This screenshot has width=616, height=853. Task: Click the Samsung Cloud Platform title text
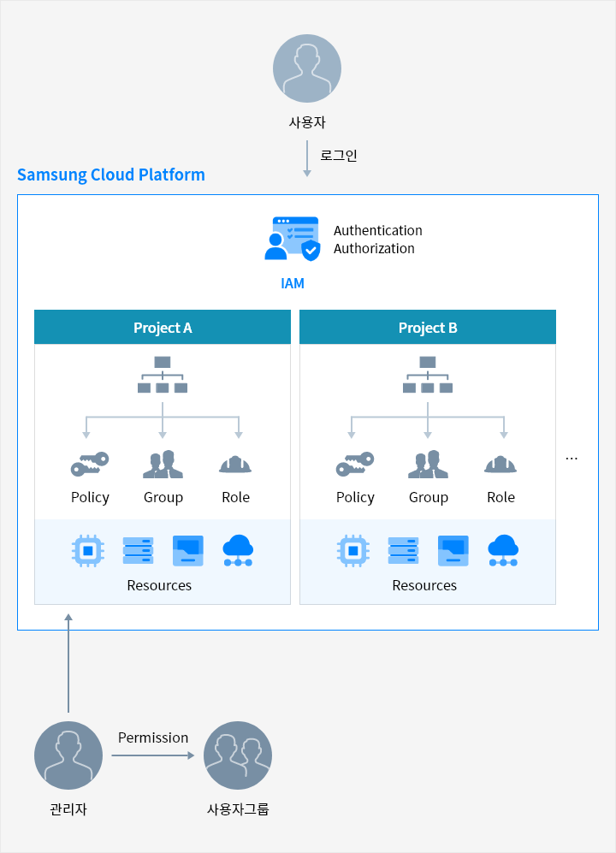pyautogui.click(x=111, y=175)
